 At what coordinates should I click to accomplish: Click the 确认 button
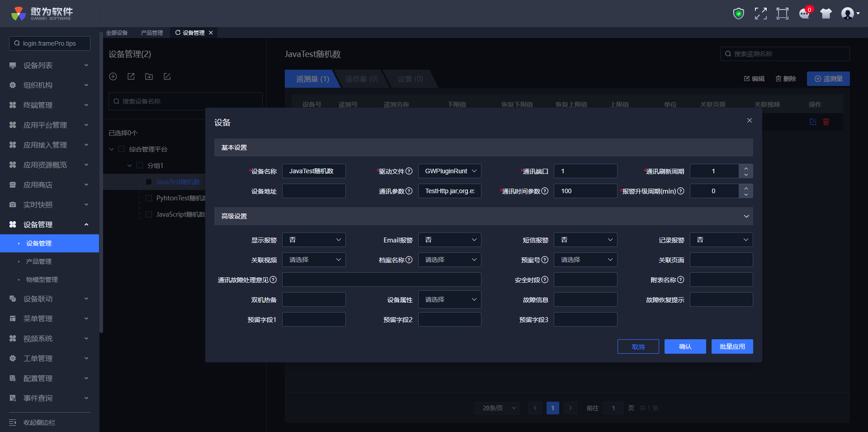685,347
